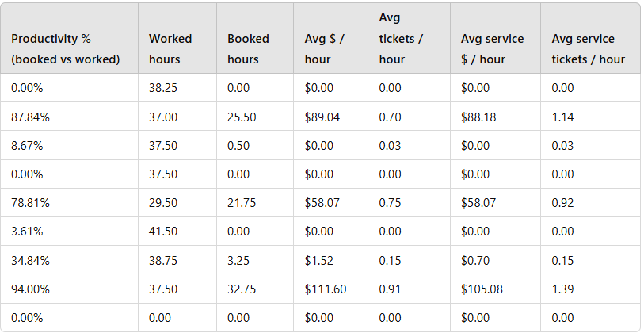Viewport: 644px width, 333px height.
Task: Click the 32.75 booked hours cell
Action: [255, 289]
